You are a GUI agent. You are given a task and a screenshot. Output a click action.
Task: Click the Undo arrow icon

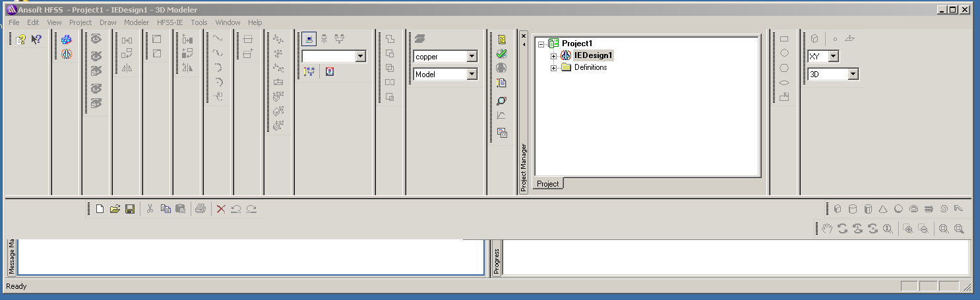(x=236, y=209)
